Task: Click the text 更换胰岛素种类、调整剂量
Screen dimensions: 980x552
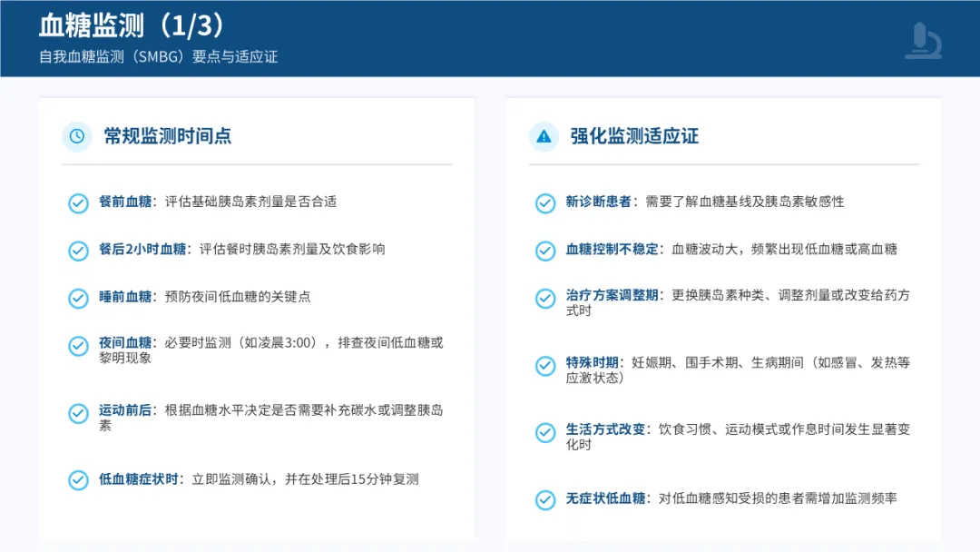Action: click(750, 295)
